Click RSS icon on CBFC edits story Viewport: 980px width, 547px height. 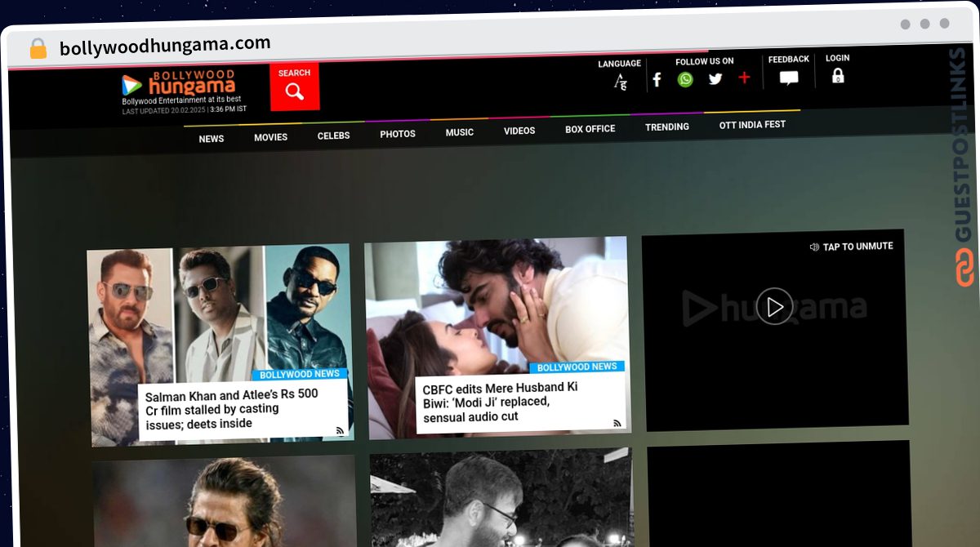click(617, 423)
